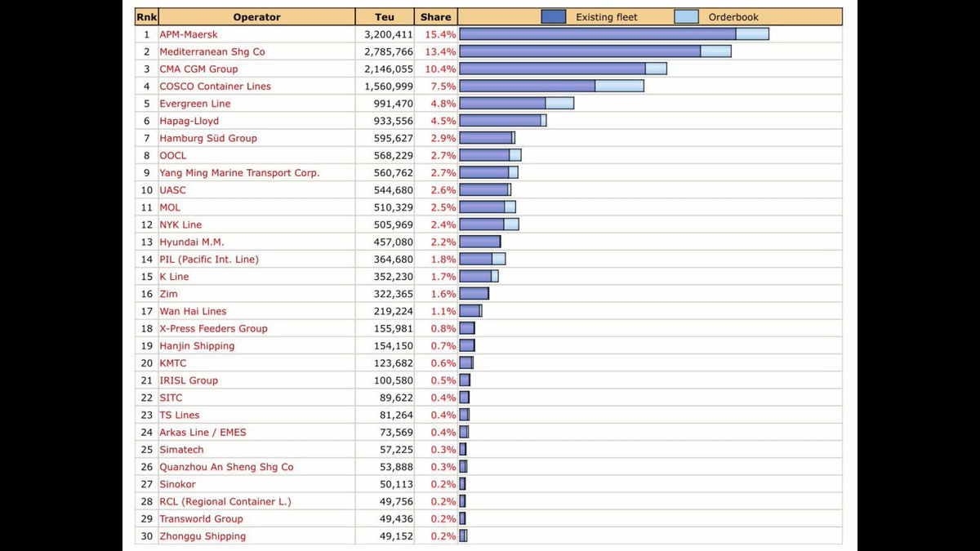The image size is (980, 551).
Task: Select the UASC operator link
Action: coord(173,190)
